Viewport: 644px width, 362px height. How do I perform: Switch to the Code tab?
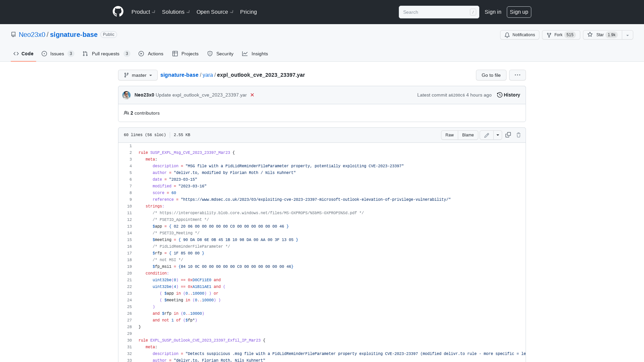click(23, 54)
